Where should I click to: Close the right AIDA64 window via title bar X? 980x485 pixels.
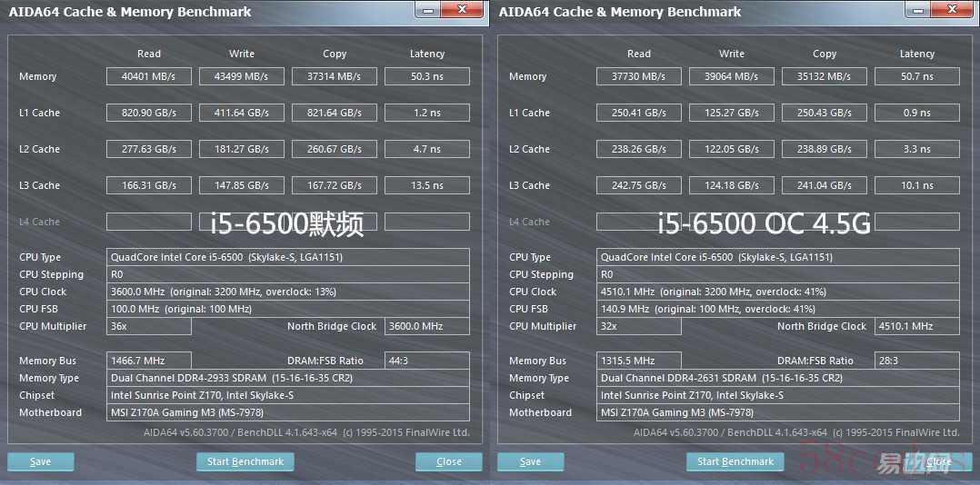point(952,9)
